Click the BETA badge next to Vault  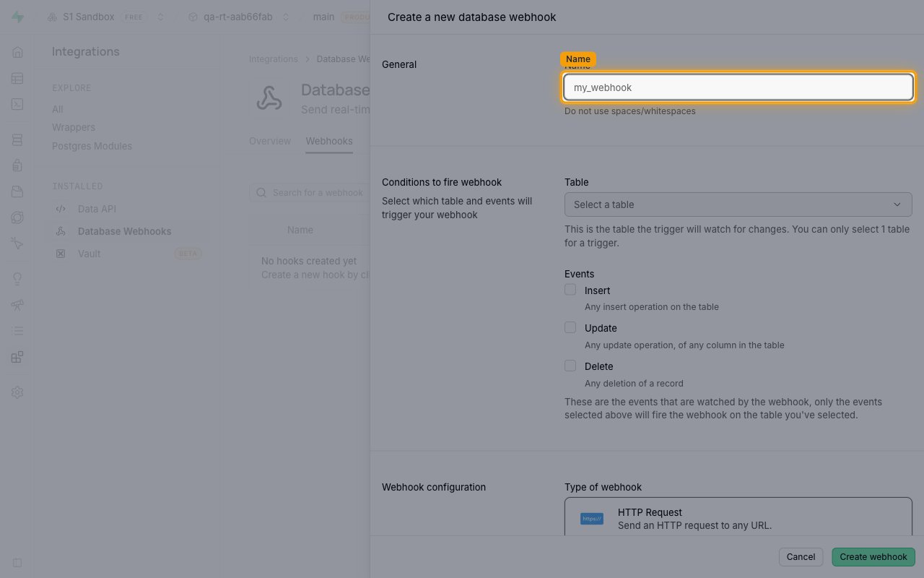[188, 254]
